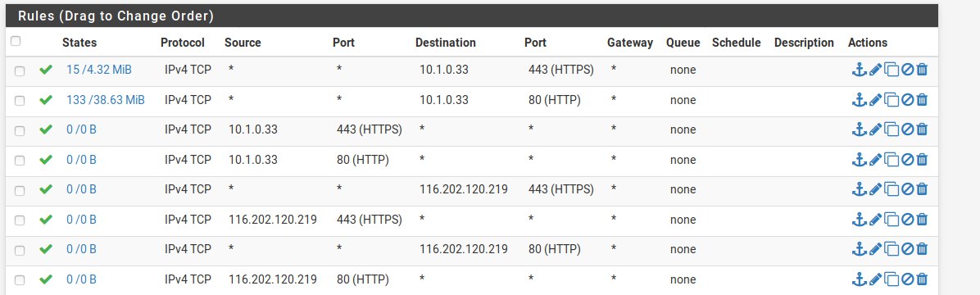This screenshot has height=295, width=980.
Task: Disable the rule with destination 10.1.0.33 port 443
Action: click(x=908, y=70)
